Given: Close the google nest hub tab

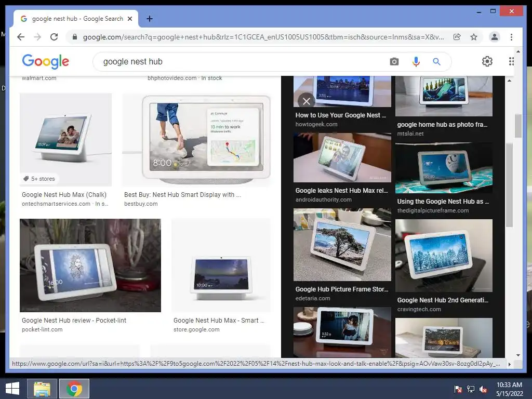Looking at the screenshot, I should tap(129, 19).
